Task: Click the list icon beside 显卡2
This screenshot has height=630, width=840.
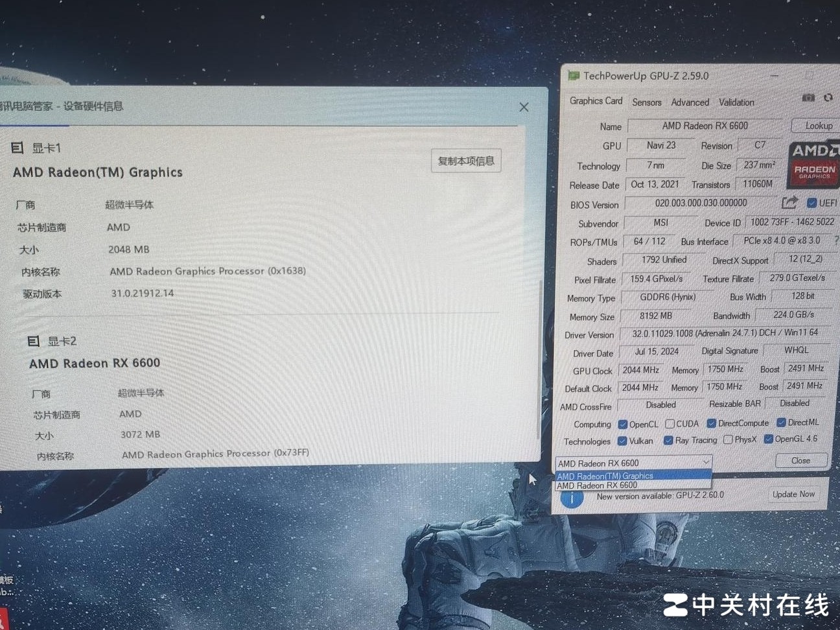Action: point(34,341)
